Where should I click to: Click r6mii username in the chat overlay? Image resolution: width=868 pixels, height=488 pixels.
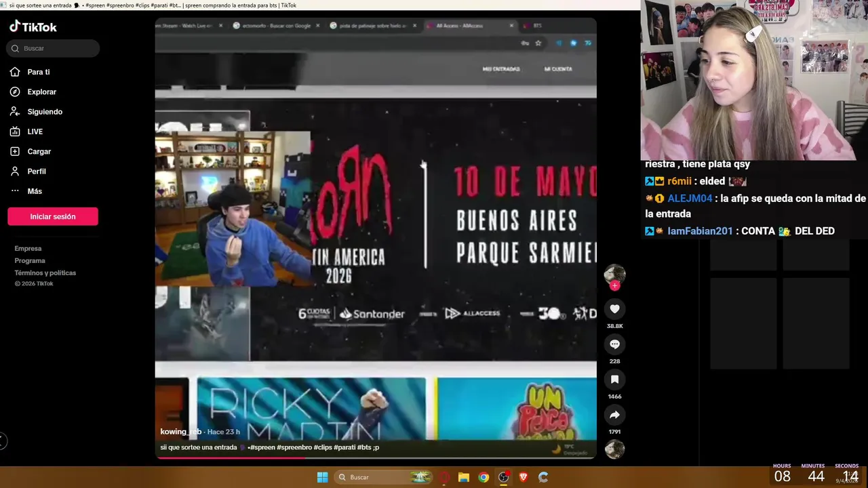(x=679, y=181)
